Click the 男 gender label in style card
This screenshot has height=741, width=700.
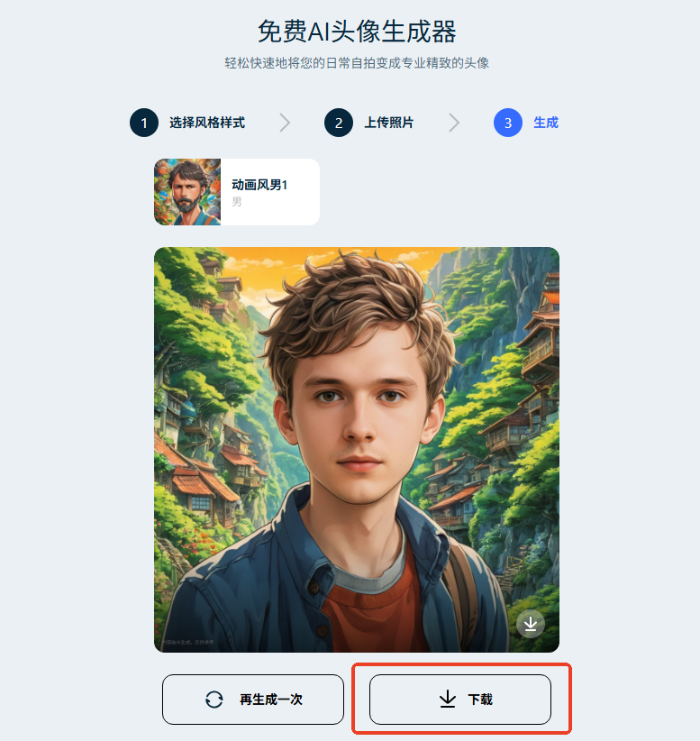[237, 202]
